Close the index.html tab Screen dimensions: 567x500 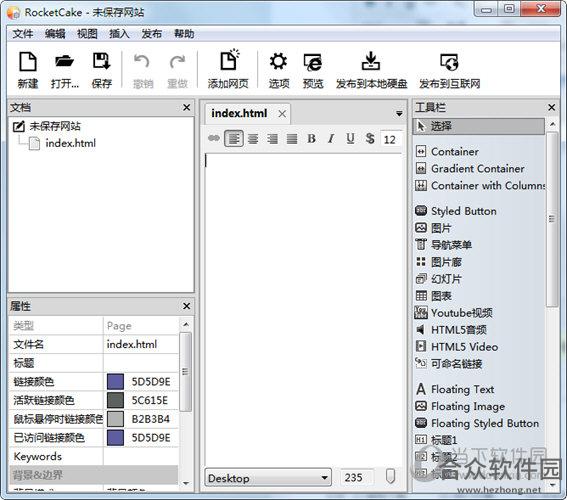[282, 114]
